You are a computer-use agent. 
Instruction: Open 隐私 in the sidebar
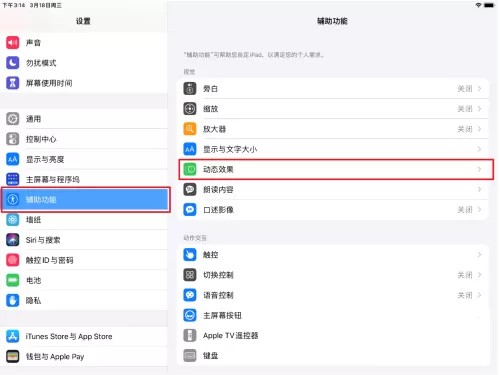click(x=84, y=300)
